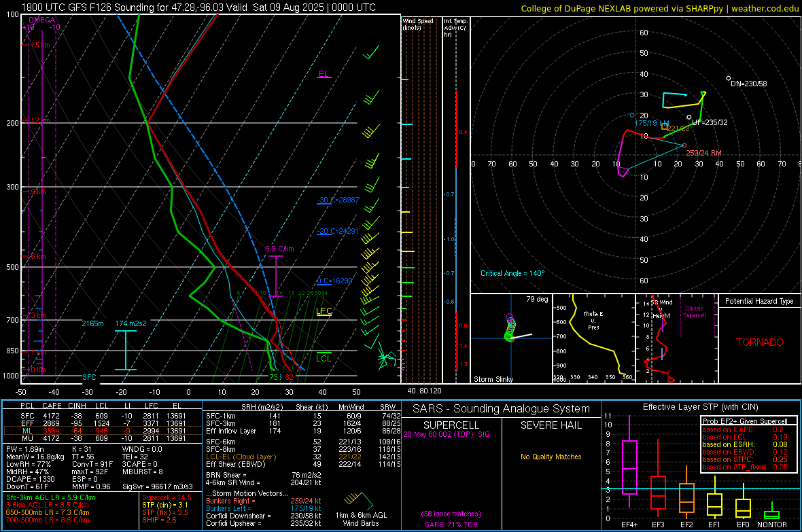Click the DCAPE = 1330 value
Screen dimensions: 802x532
tap(30, 479)
